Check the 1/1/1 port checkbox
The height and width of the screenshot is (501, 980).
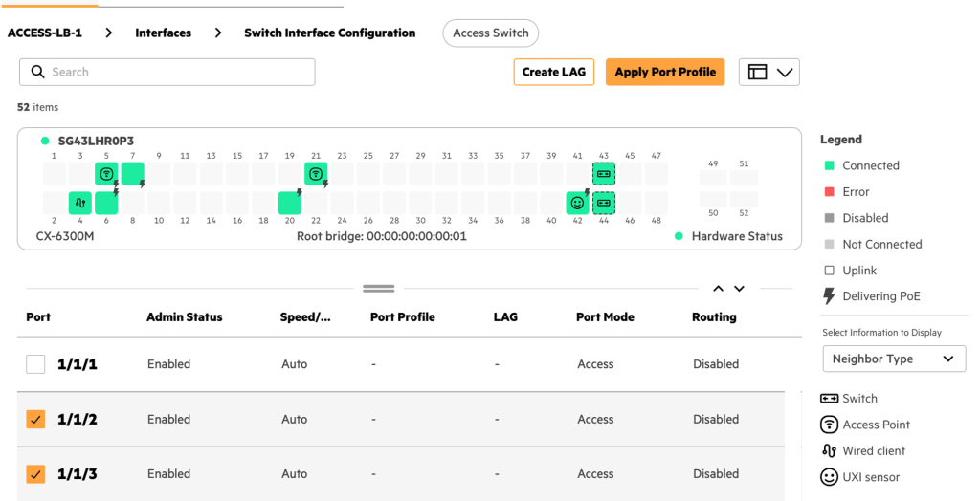35,364
